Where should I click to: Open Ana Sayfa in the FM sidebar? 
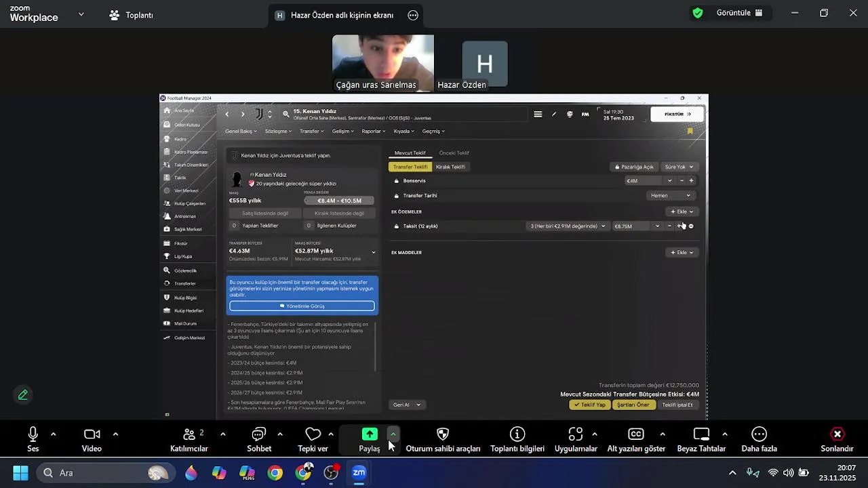pyautogui.click(x=184, y=110)
